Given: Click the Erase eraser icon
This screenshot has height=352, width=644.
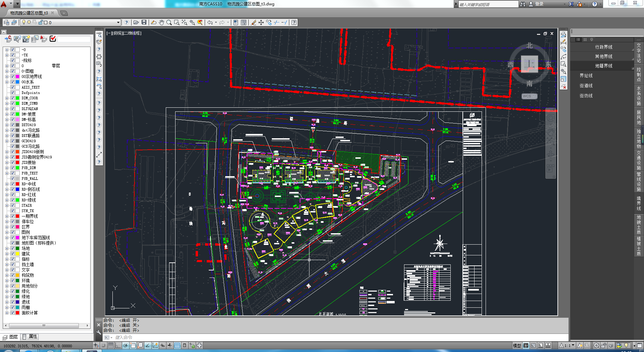Looking at the screenshot, I should click(253, 22).
